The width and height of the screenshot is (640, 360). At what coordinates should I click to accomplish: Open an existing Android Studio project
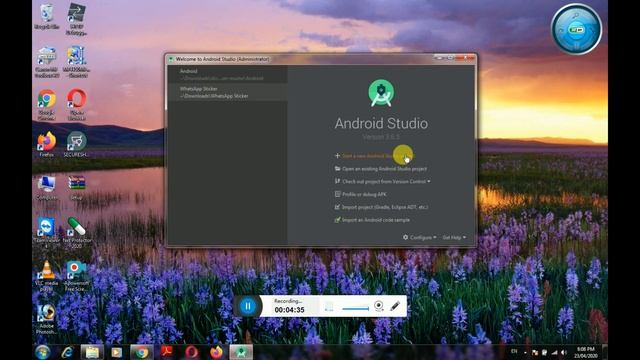(381, 169)
